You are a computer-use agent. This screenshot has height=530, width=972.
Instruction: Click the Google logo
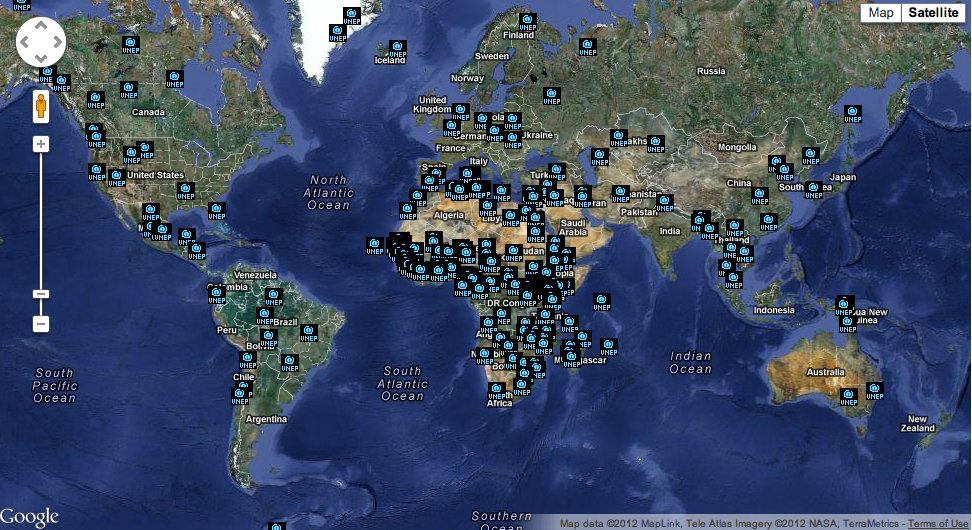pos(30,517)
